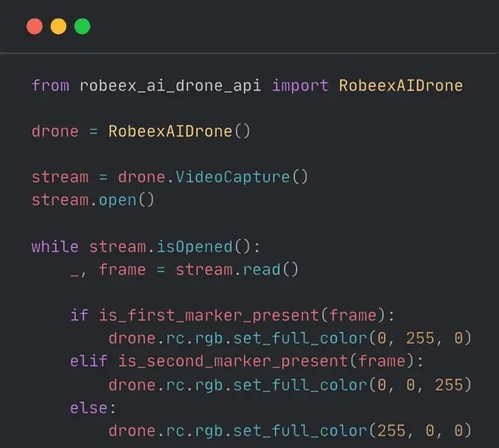Click the is_second_marker_present function name

(x=233, y=362)
